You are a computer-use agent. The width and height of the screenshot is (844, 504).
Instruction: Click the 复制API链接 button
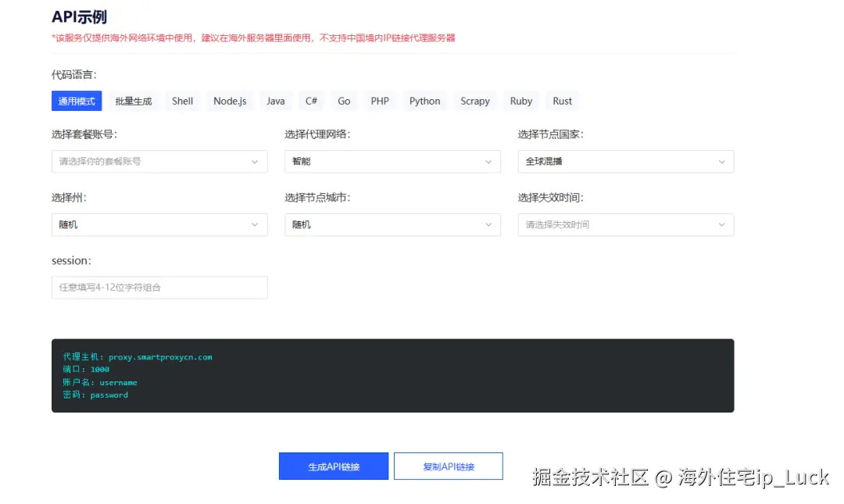tap(449, 466)
